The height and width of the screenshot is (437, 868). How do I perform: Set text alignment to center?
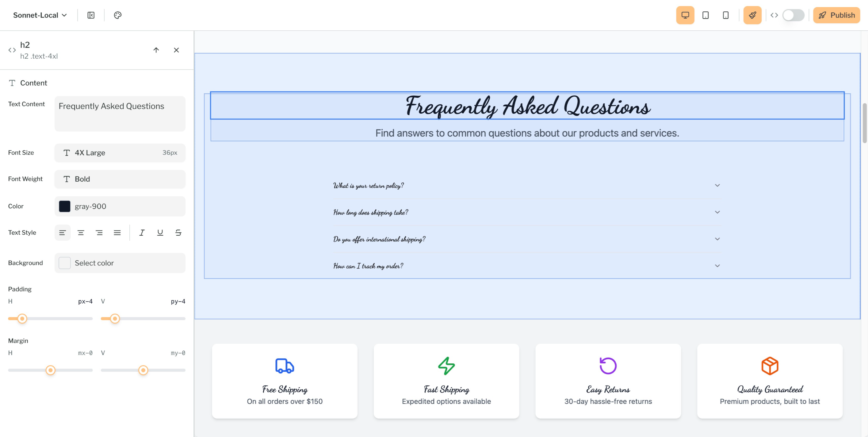point(81,232)
